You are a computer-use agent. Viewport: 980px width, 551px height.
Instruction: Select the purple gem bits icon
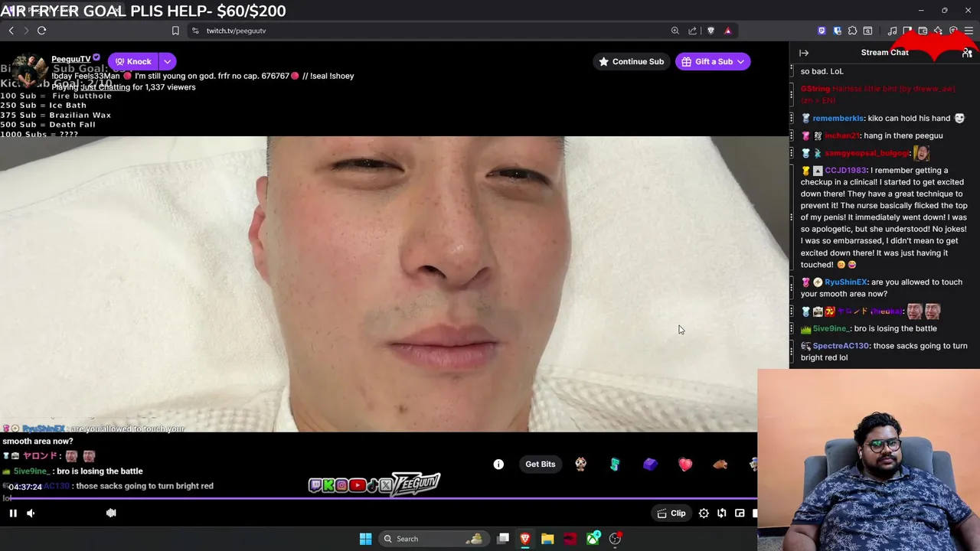pos(650,464)
